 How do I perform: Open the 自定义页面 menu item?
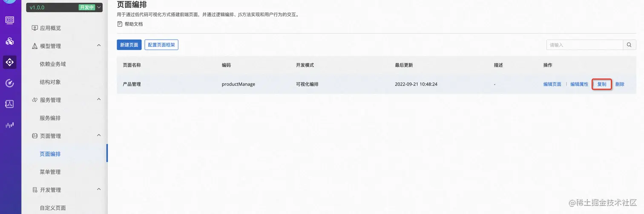click(x=53, y=208)
